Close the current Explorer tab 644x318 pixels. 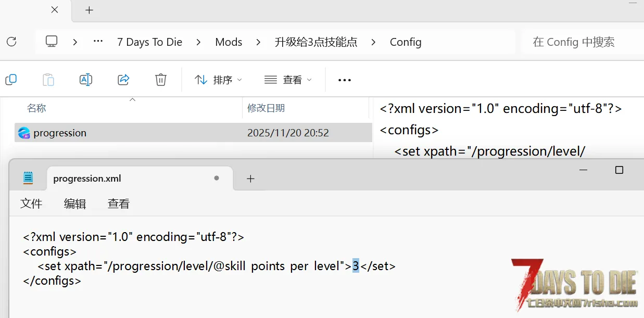click(55, 10)
